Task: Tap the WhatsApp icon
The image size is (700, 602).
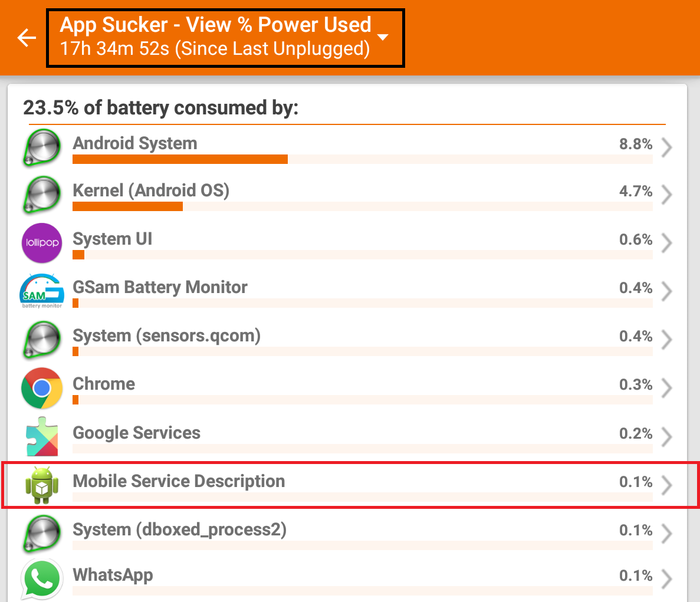Action: pyautogui.click(x=42, y=578)
